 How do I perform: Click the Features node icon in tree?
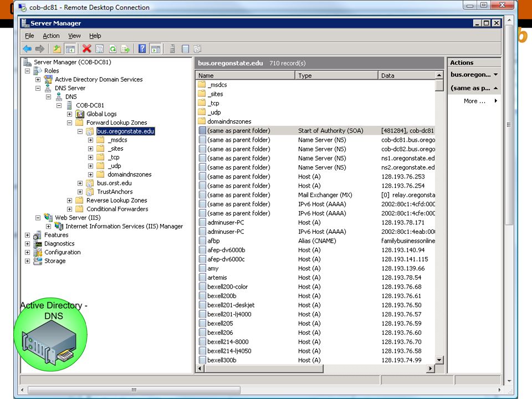pos(38,235)
